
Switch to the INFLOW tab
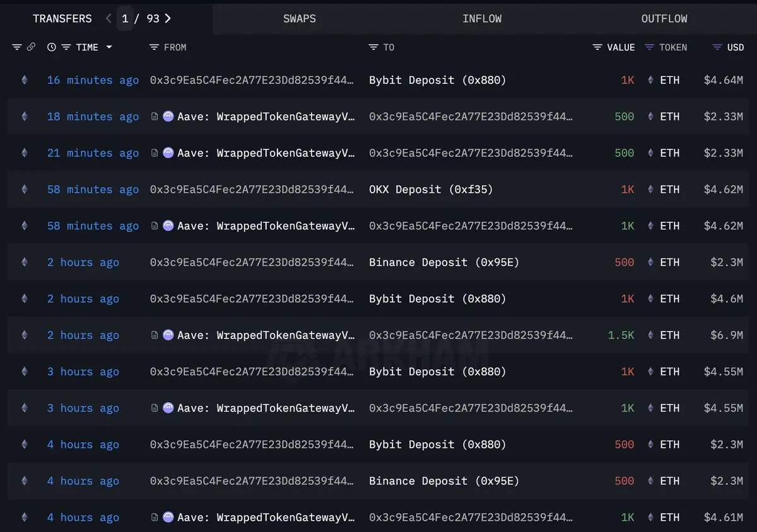click(x=482, y=18)
